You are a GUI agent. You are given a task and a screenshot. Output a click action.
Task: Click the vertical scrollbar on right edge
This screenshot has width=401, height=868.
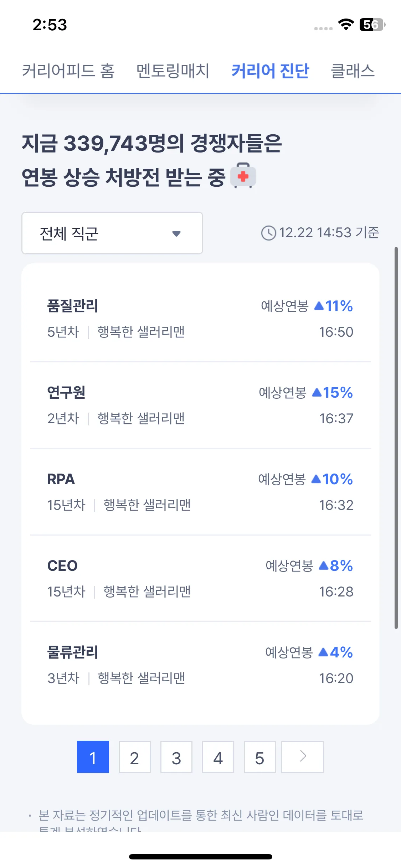[396, 438]
